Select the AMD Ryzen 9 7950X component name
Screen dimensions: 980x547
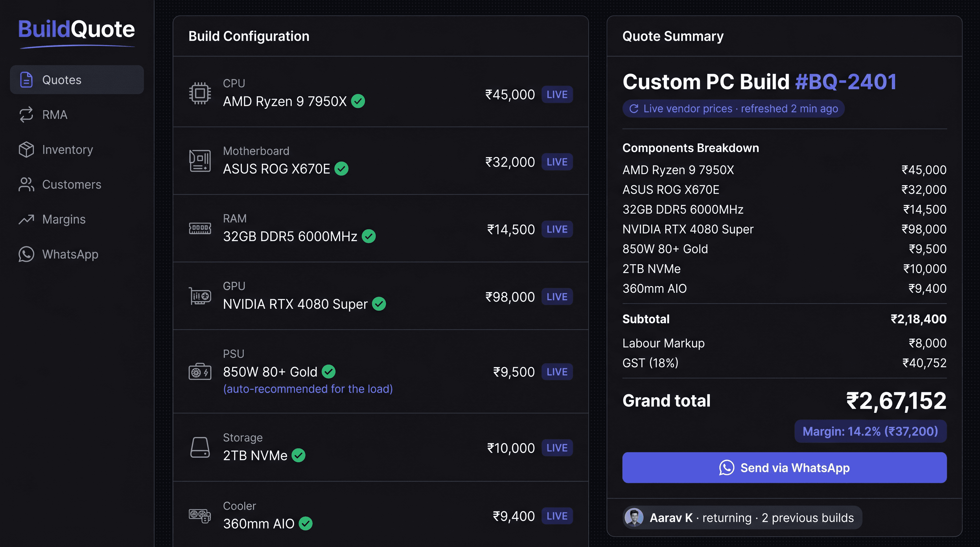(285, 101)
